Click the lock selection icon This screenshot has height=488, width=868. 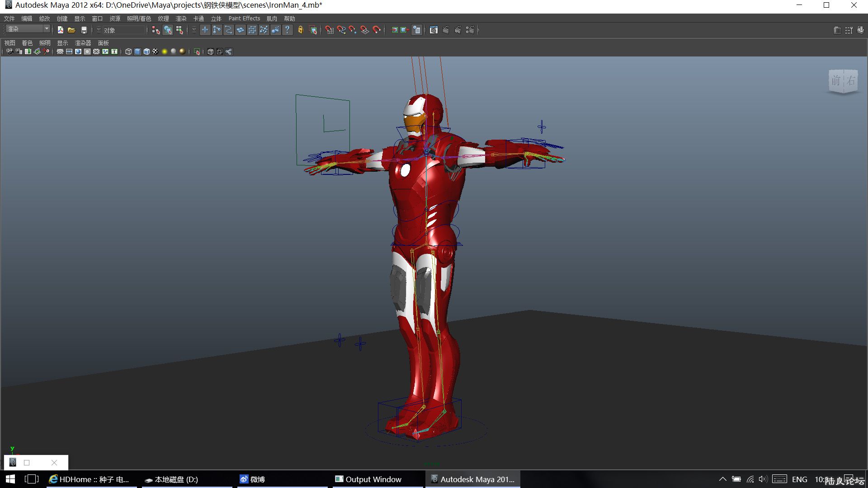click(300, 30)
